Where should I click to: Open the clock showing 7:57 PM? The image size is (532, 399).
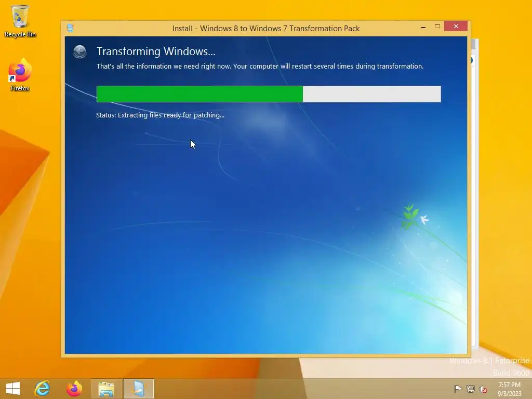coord(509,389)
